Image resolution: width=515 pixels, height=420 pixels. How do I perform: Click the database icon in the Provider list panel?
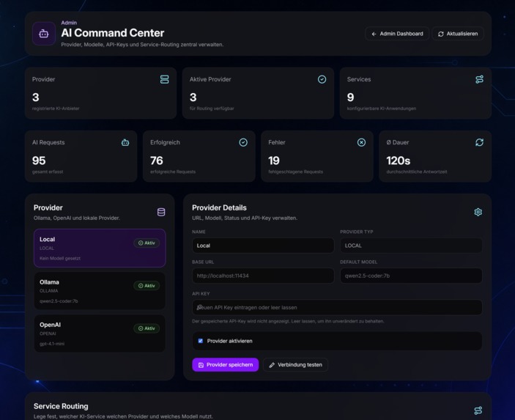[x=161, y=212]
